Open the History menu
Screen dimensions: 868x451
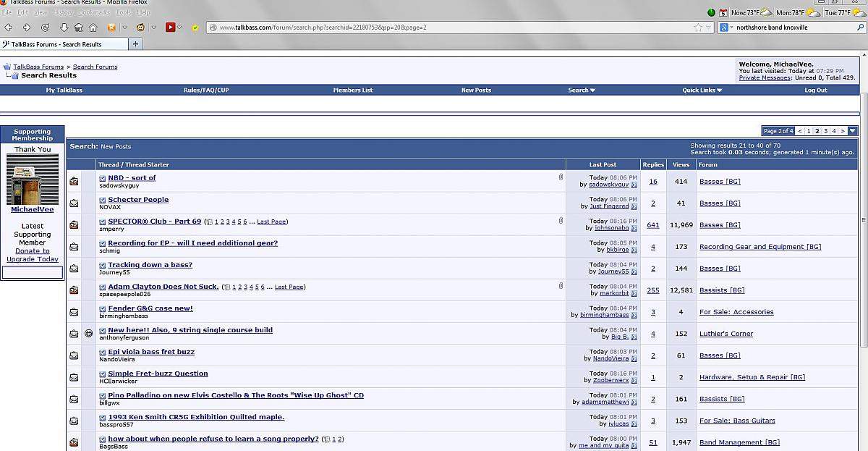(63, 12)
